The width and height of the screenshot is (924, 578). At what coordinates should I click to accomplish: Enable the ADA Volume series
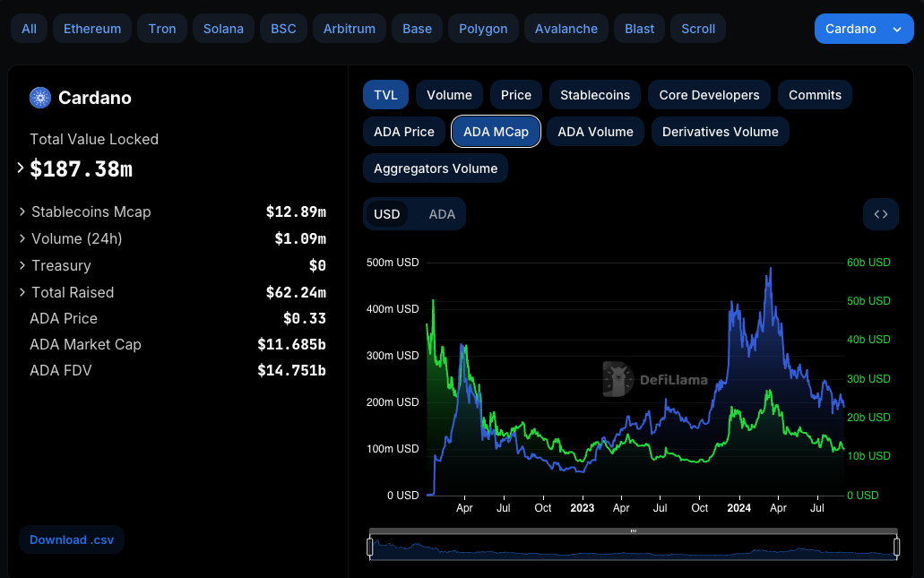(596, 132)
